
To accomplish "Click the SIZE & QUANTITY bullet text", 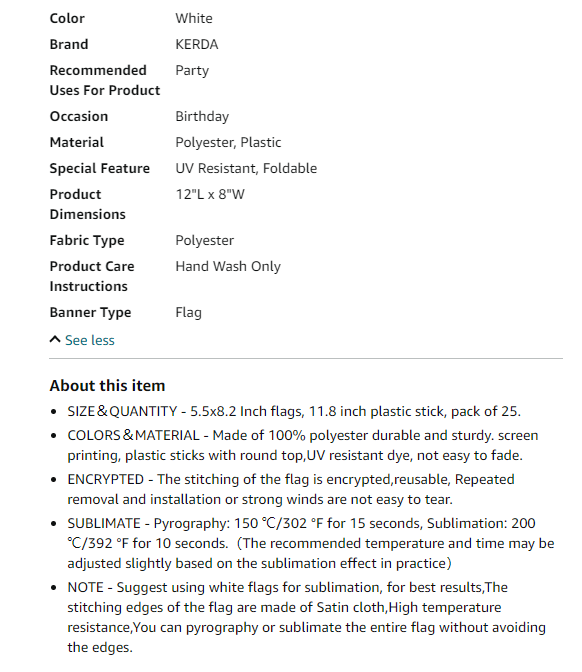I will [294, 411].
